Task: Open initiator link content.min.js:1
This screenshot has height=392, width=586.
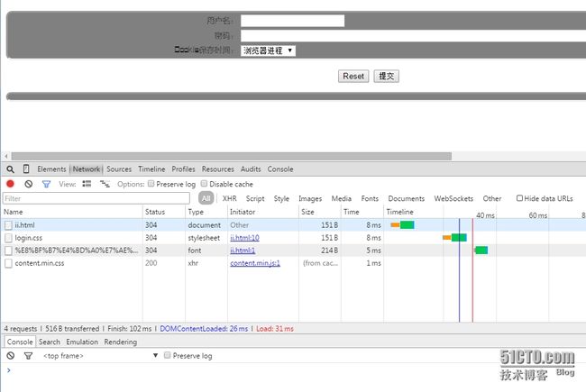Action: [x=255, y=263]
